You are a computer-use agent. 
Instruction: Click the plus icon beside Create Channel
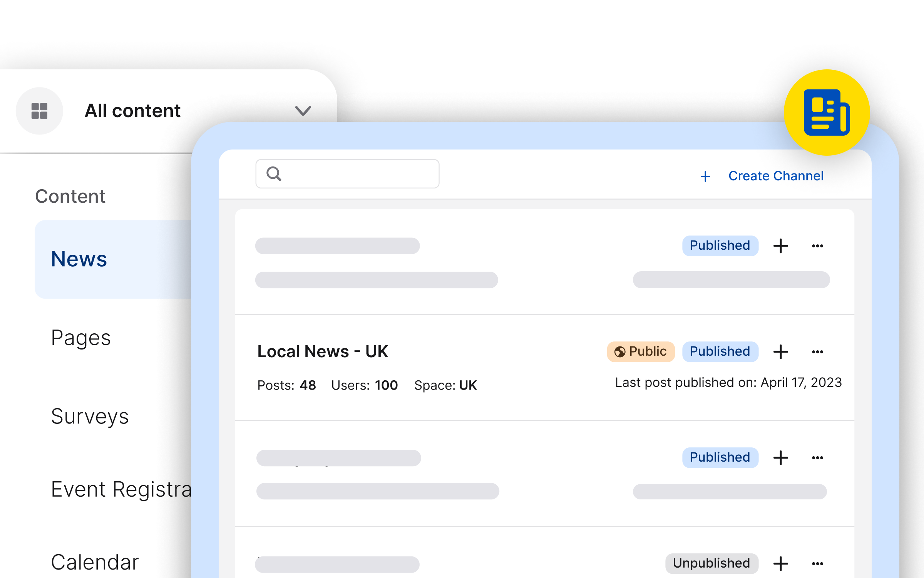705,176
